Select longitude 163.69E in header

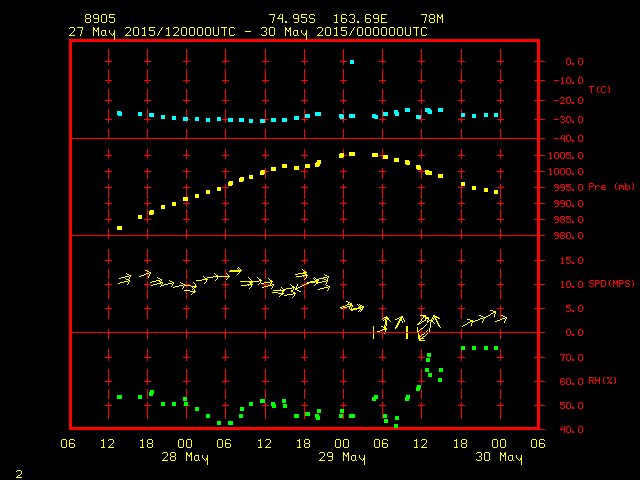(x=360, y=19)
